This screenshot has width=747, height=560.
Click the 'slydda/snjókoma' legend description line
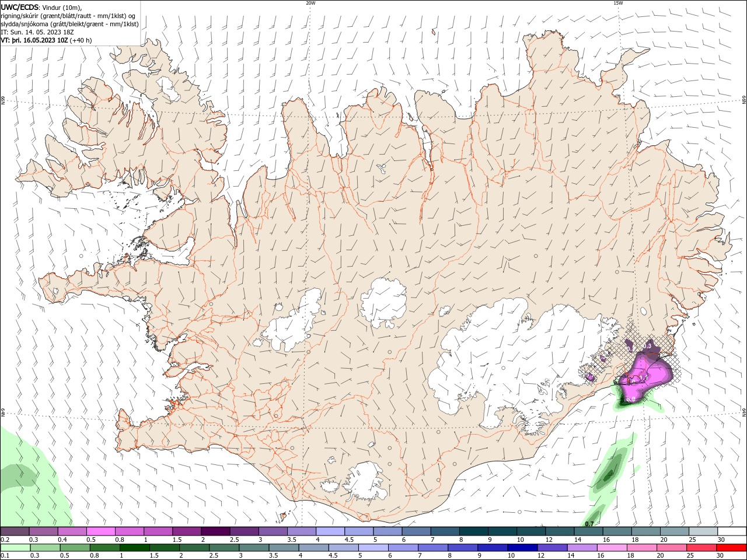tap(69, 24)
